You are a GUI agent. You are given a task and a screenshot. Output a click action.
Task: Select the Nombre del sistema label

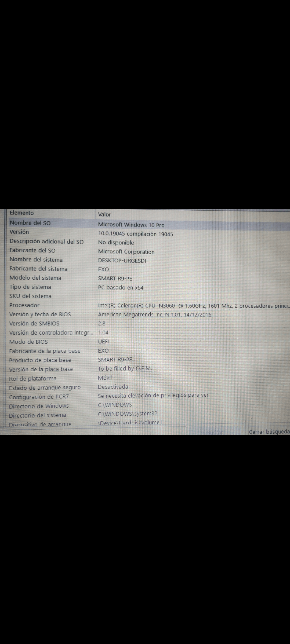coord(36,259)
